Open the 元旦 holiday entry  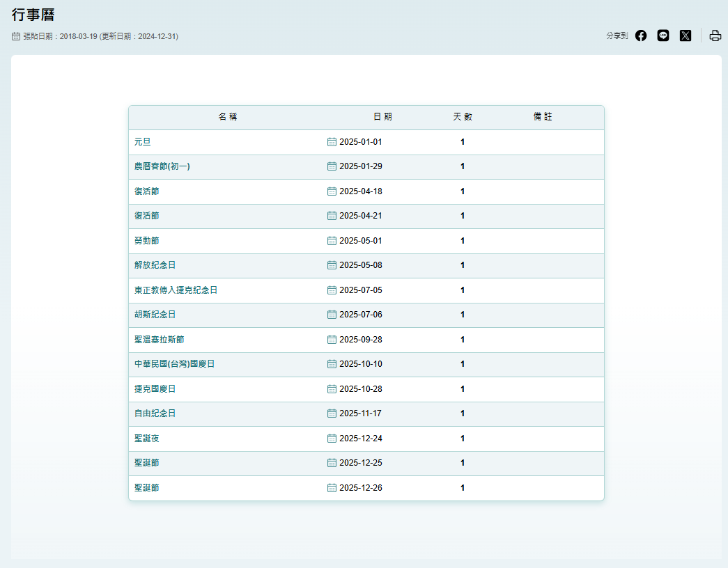142,142
